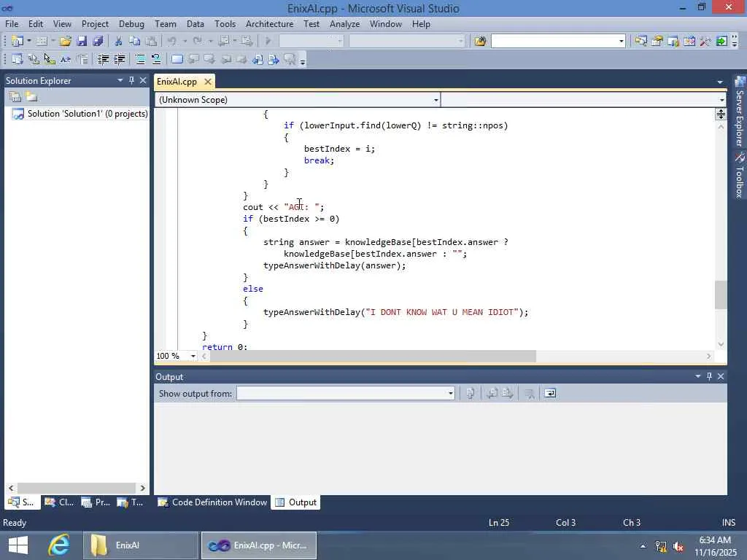Image resolution: width=747 pixels, height=560 pixels.
Task: Click Solution Explorer horizontal scrollbar thumb
Action: point(77,488)
